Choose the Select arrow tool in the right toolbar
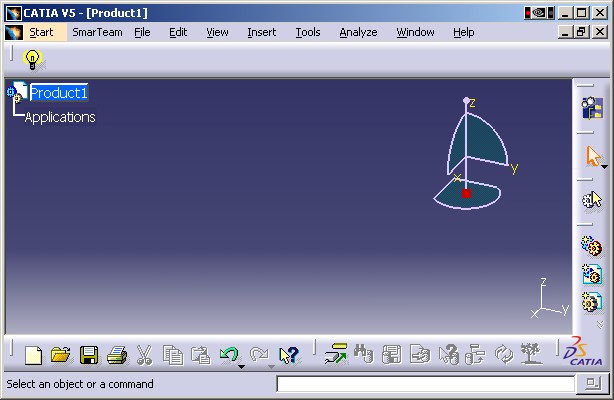Viewport: 614px width, 400px height. coord(593,156)
